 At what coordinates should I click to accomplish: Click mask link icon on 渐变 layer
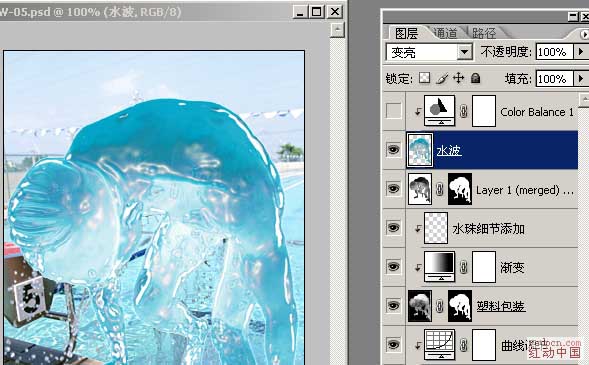pos(464,267)
